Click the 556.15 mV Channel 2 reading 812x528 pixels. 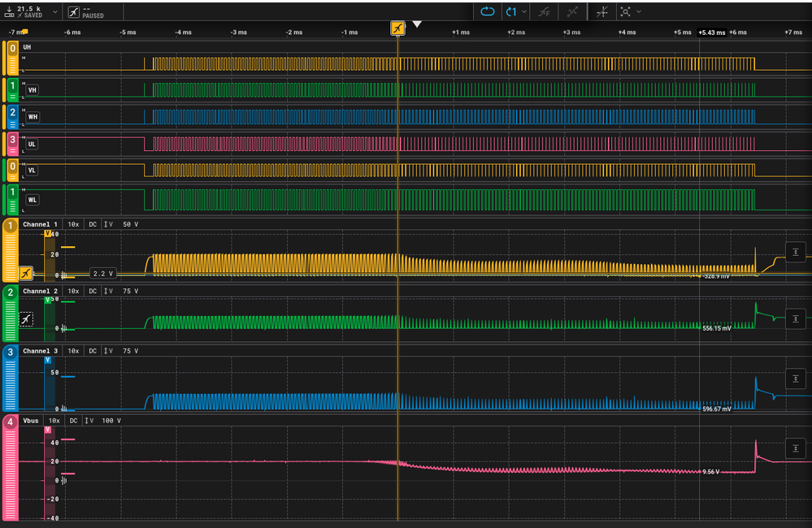[x=717, y=328]
